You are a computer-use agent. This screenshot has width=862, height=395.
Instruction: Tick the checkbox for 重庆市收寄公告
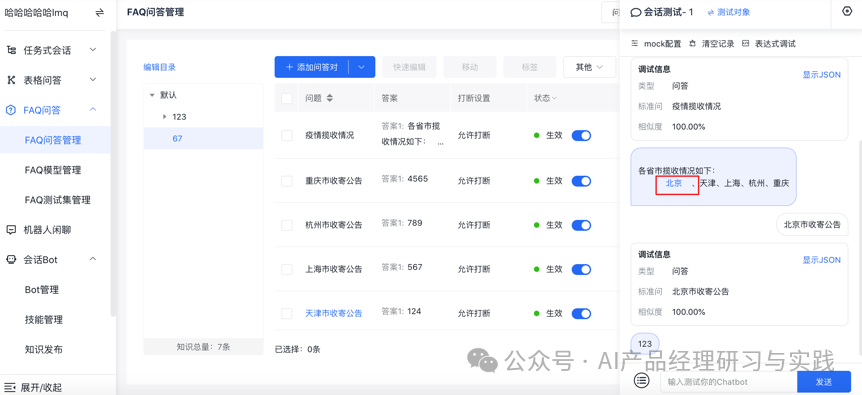[x=286, y=181]
